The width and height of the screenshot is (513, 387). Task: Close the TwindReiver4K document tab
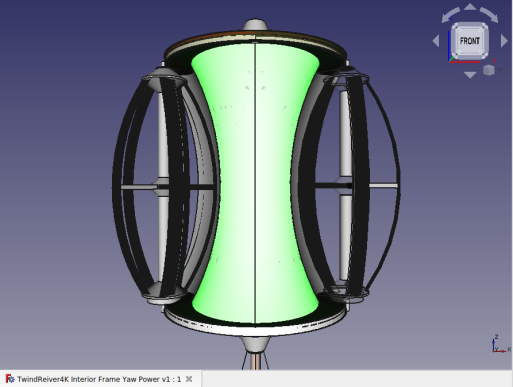click(189, 379)
